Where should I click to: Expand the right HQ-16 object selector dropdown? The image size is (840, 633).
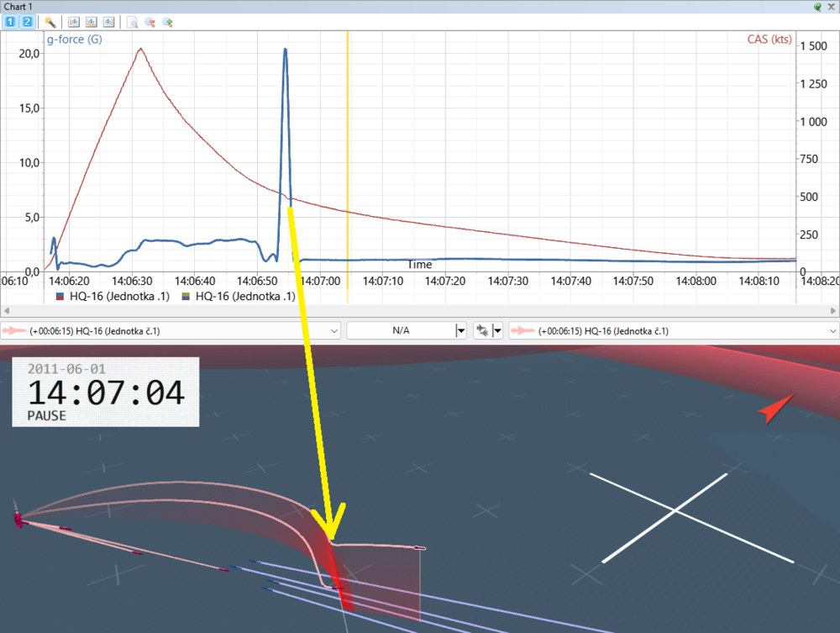coord(833,330)
